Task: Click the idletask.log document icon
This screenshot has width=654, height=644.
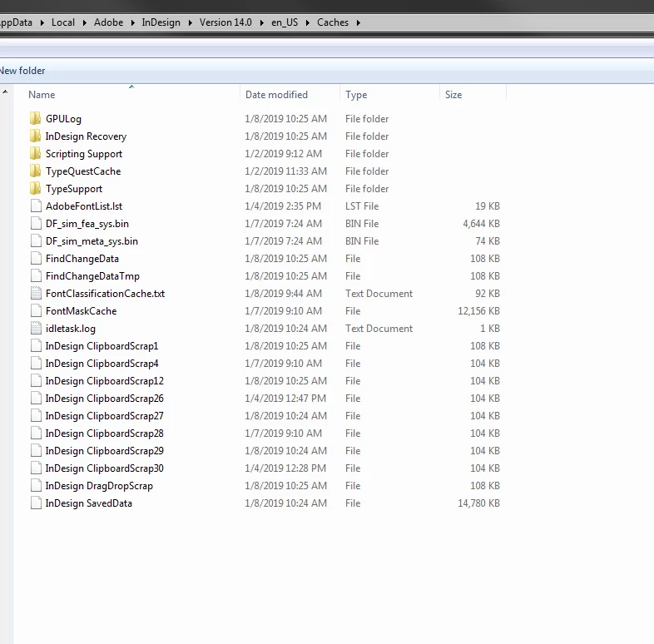Action: click(x=36, y=329)
